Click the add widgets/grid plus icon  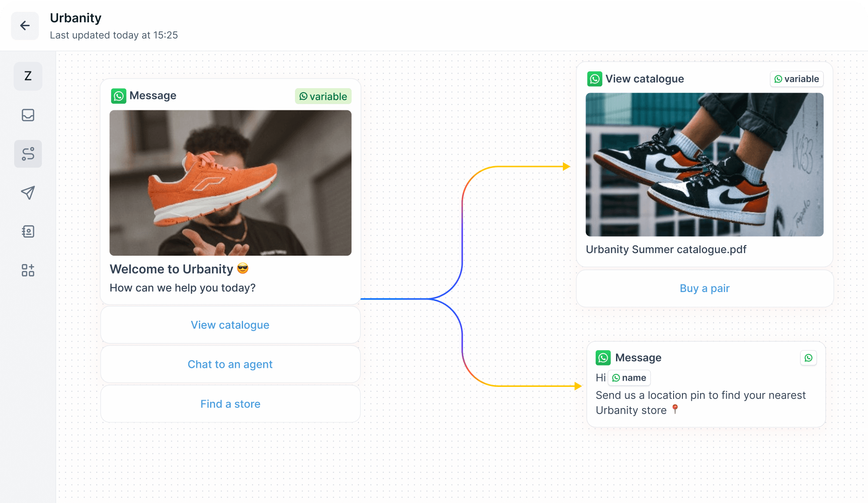tap(28, 270)
